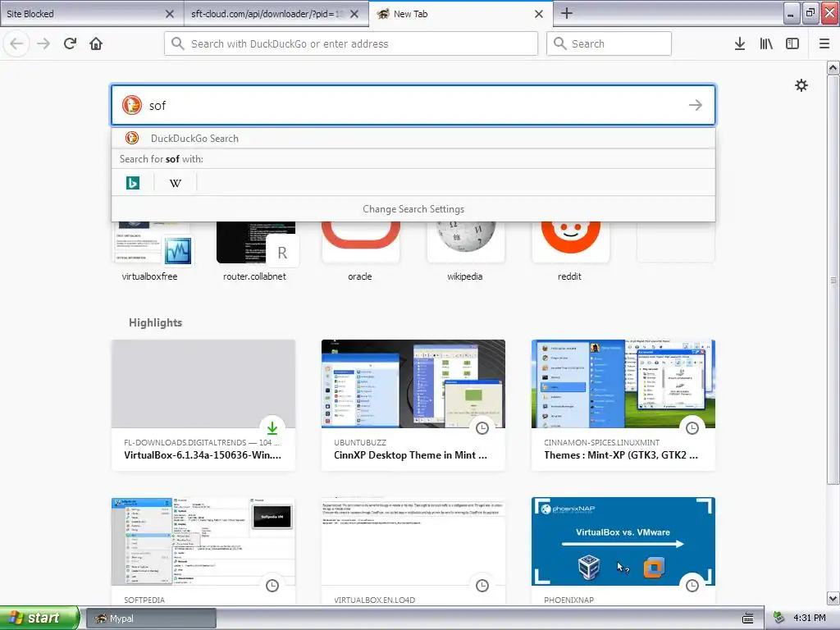The image size is (840, 630).
Task: Click download icon on VirtualBox highlight
Action: pyautogui.click(x=272, y=428)
